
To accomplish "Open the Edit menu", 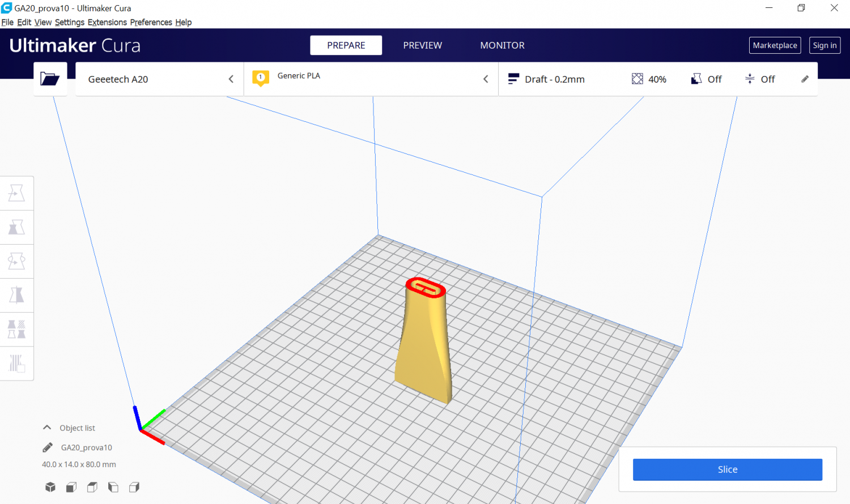I will point(24,22).
